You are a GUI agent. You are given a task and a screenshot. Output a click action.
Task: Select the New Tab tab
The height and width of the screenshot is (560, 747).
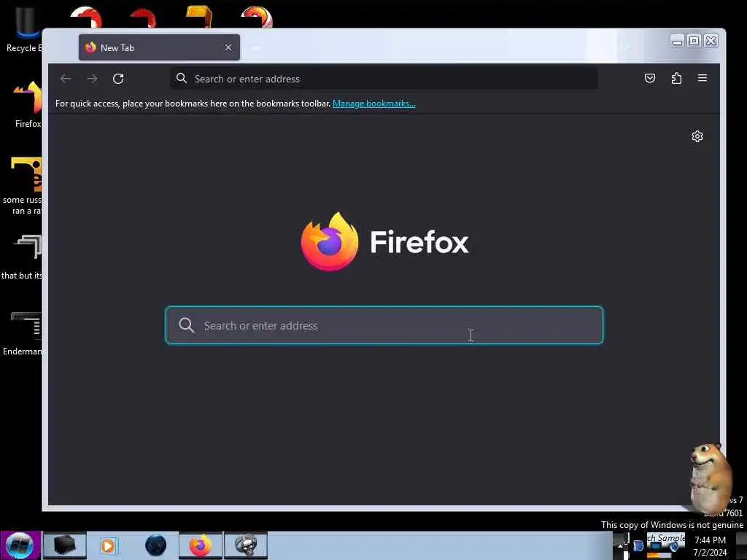click(159, 47)
